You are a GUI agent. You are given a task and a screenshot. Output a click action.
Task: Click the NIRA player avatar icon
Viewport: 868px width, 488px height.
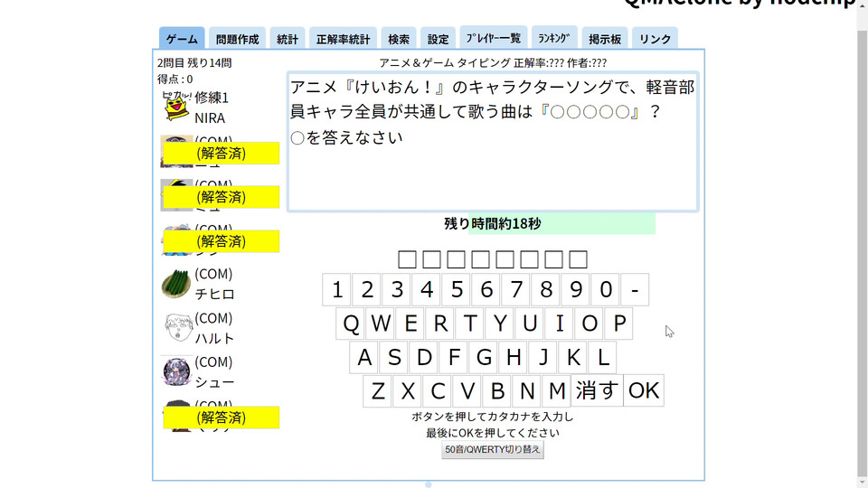point(176,107)
